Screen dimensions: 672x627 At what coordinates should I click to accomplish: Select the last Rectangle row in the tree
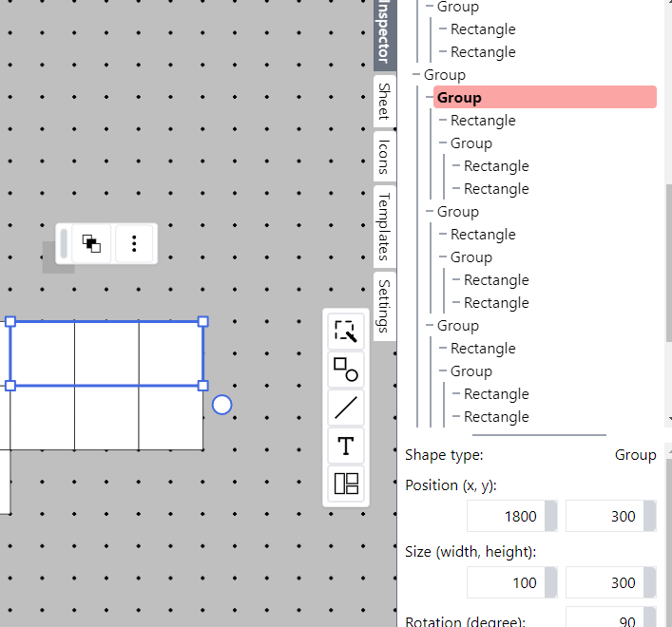pos(496,417)
